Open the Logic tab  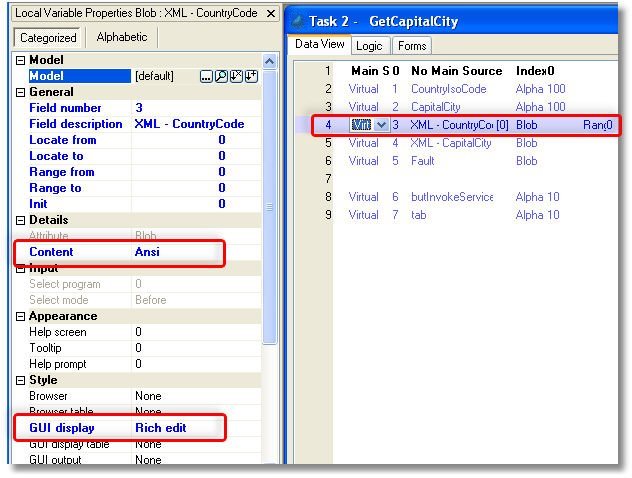pos(369,45)
